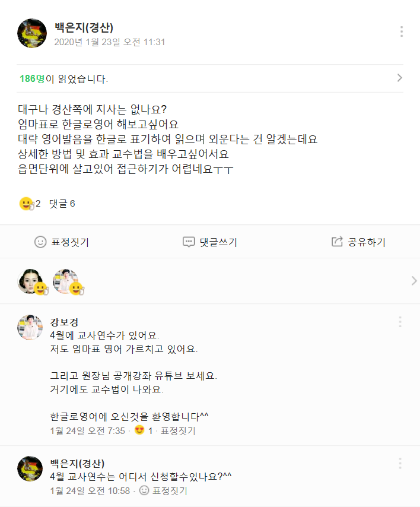420x507 pixels.
Task: Click the 표정짓기 smiley reaction button
Action: coord(62,242)
